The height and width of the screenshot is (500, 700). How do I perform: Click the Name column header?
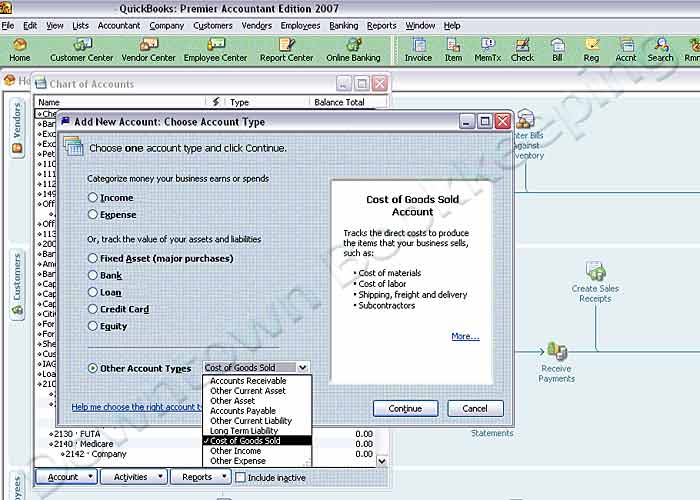120,102
